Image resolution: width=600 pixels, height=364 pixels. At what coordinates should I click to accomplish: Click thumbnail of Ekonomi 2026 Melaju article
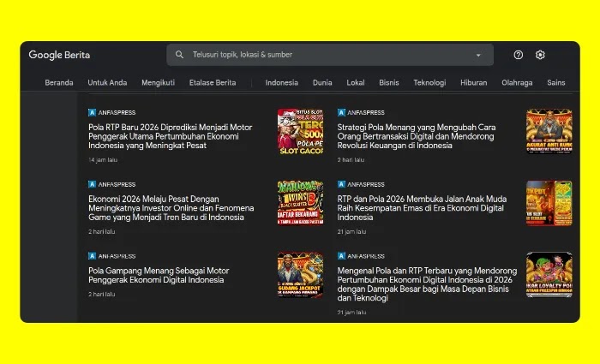[300, 203]
